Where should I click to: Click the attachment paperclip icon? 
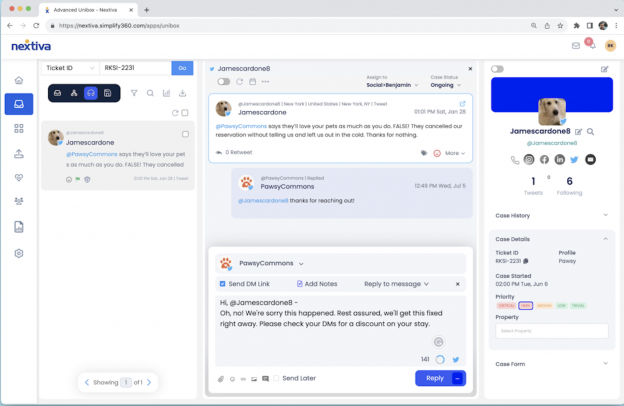[x=220, y=378]
